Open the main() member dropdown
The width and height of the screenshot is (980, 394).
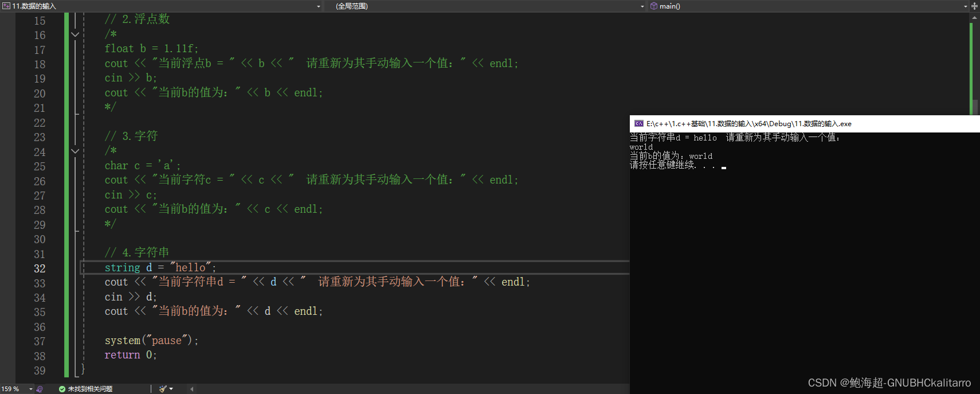(965, 6)
